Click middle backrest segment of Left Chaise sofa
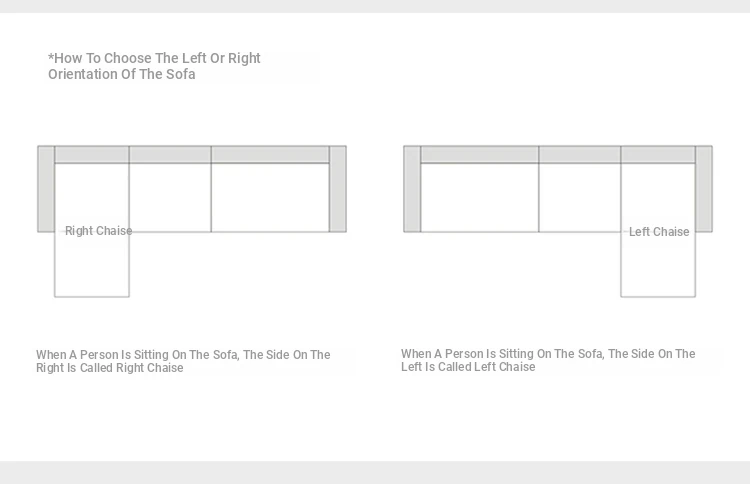The height and width of the screenshot is (484, 750). (580, 155)
